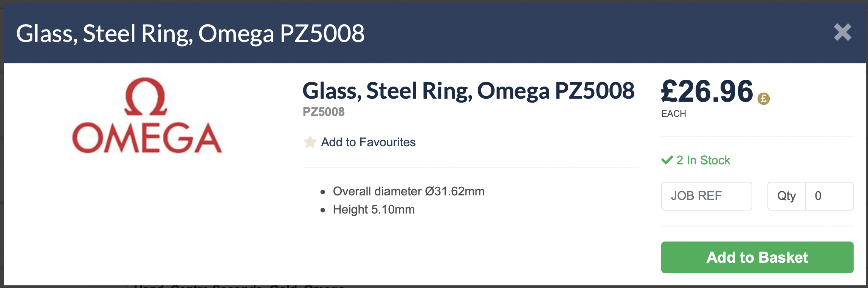Image resolution: width=868 pixels, height=288 pixels.
Task: Click the 2 In Stock text
Action: click(703, 160)
